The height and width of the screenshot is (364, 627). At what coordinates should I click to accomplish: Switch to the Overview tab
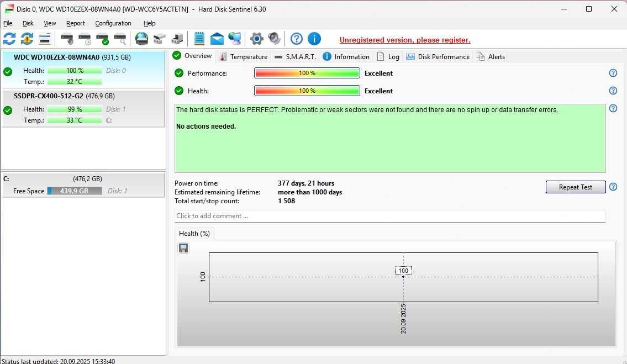tap(193, 56)
